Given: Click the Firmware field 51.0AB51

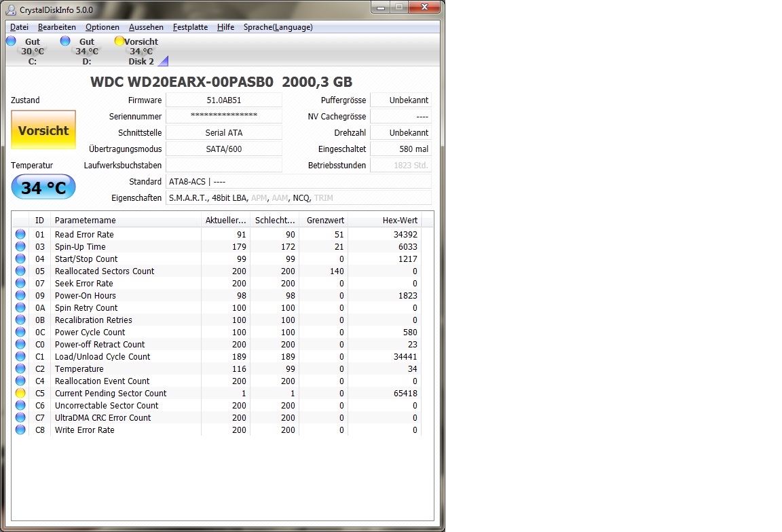Looking at the screenshot, I should pyautogui.click(x=224, y=100).
